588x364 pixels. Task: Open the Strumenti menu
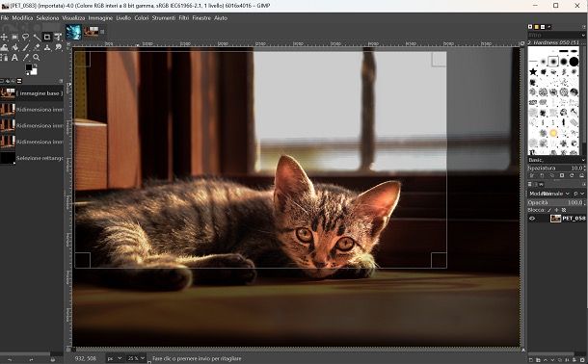[x=164, y=17]
